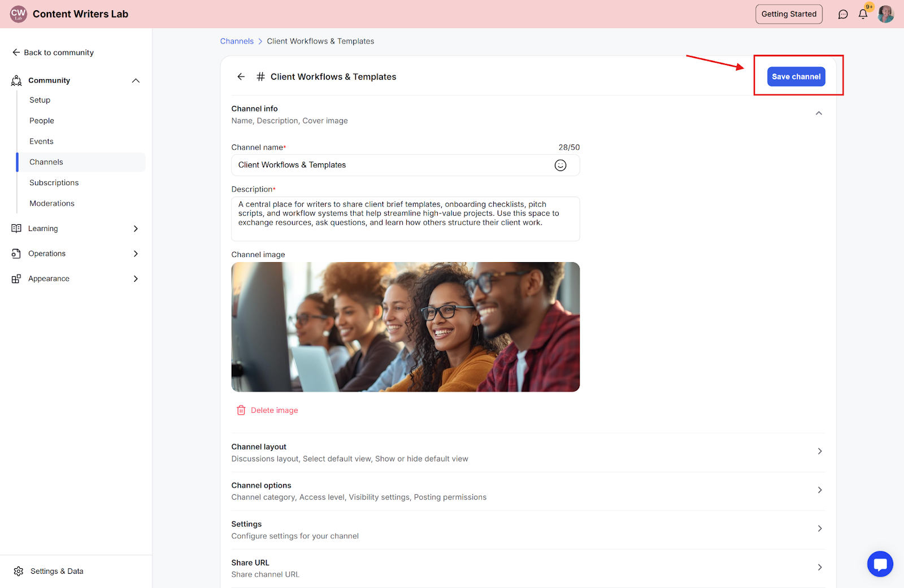The image size is (904, 588).
Task: Click into the Description text area
Action: click(405, 219)
